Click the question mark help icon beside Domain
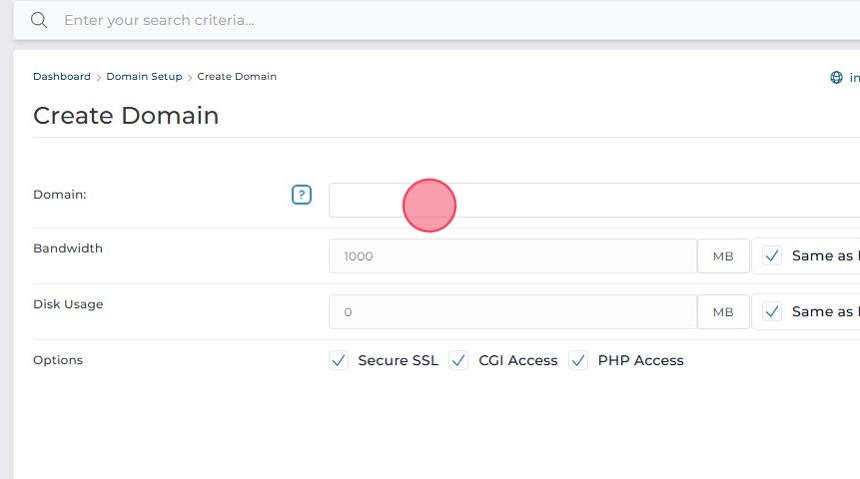This screenshot has height=479, width=860. (301, 195)
